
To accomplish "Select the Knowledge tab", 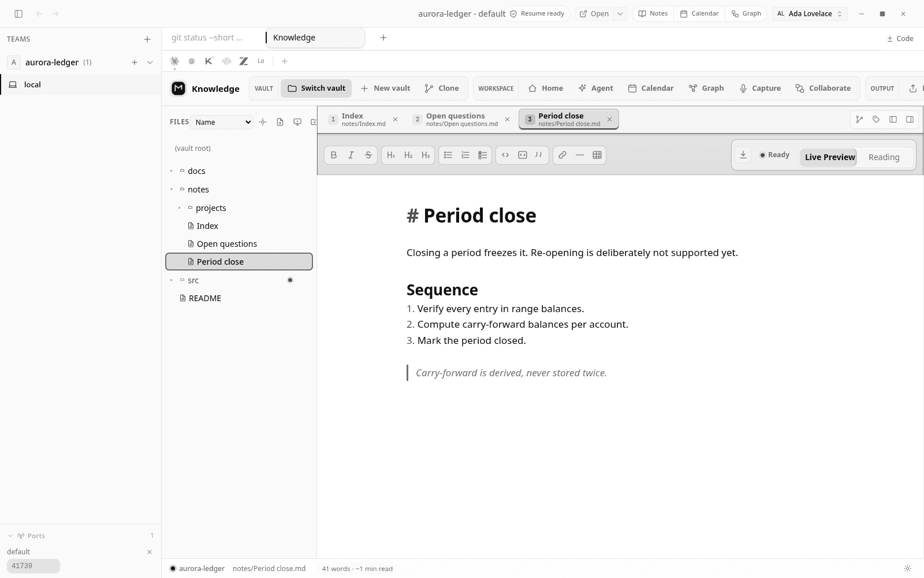I will tap(315, 38).
